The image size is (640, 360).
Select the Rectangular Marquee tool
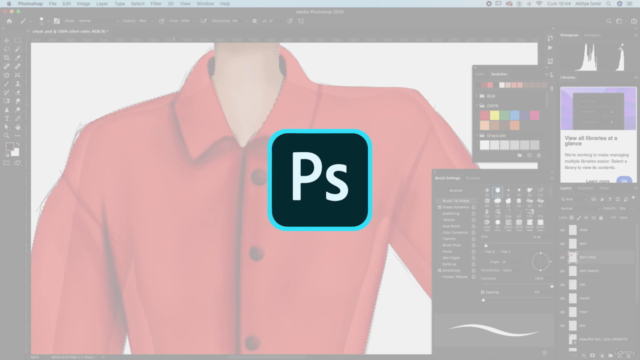point(18,40)
